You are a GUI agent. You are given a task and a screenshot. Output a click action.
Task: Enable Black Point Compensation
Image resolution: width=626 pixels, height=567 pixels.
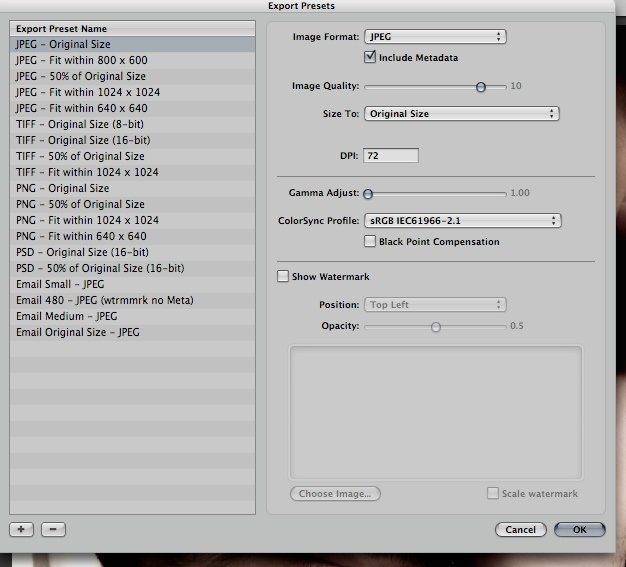(x=371, y=241)
